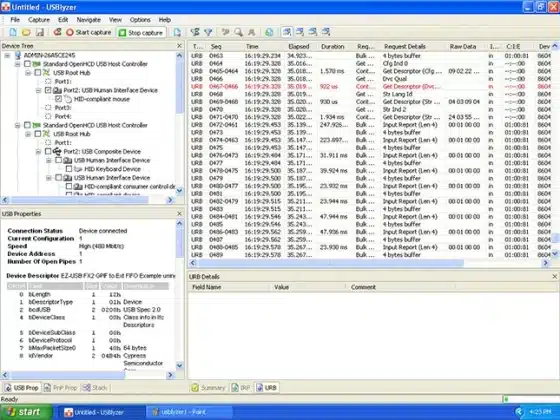Switch to the IRP tab
This screenshot has width=560, height=420.
[241, 388]
